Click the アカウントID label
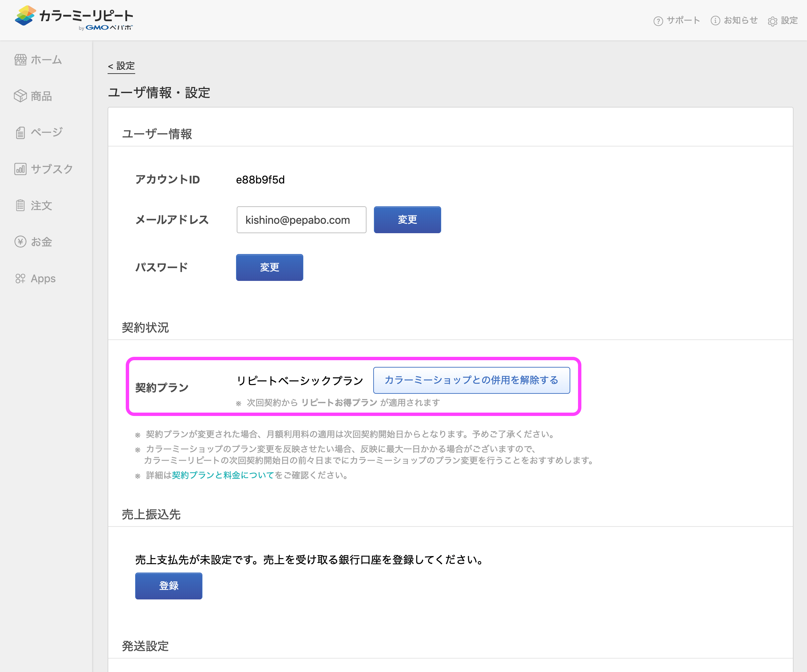 (167, 180)
